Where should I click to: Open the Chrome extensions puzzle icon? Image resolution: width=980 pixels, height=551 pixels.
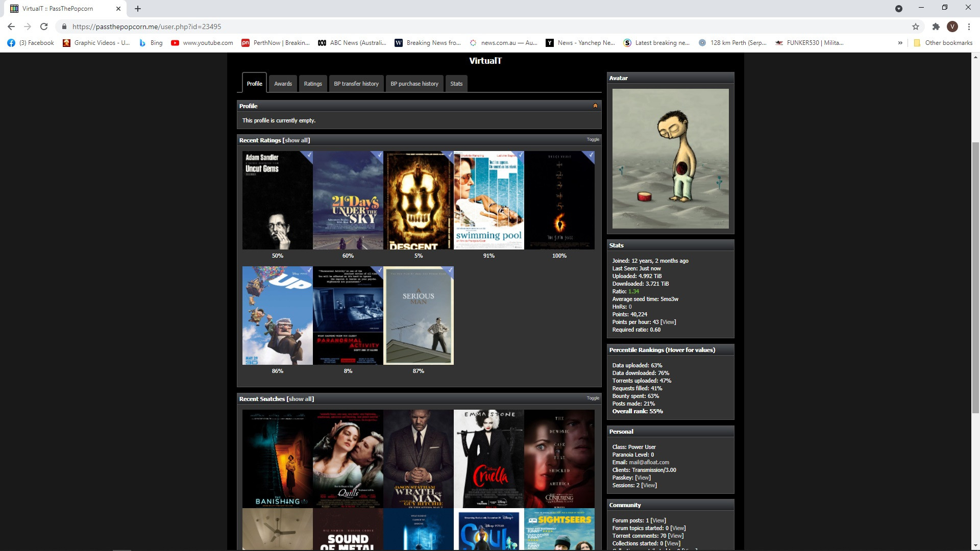936,27
